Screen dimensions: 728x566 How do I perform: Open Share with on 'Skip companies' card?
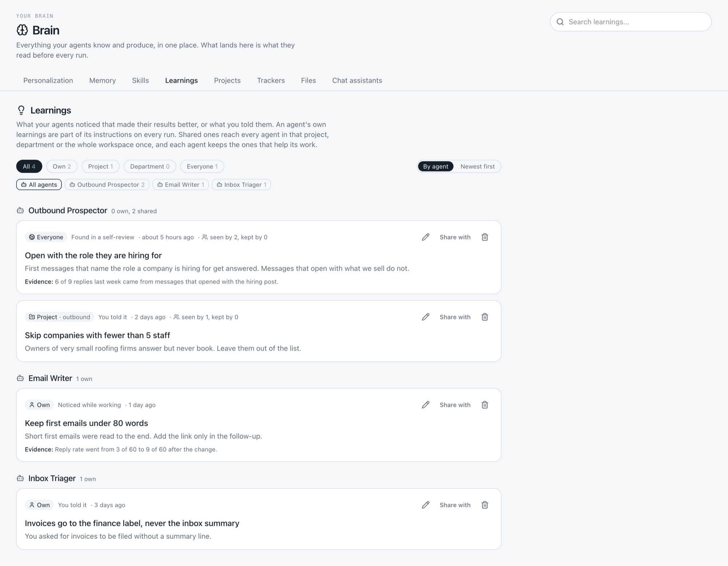coord(455,317)
